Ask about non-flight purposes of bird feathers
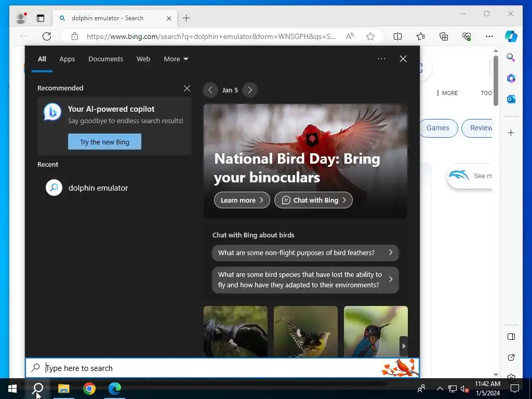The image size is (532, 399). pyautogui.click(x=305, y=253)
